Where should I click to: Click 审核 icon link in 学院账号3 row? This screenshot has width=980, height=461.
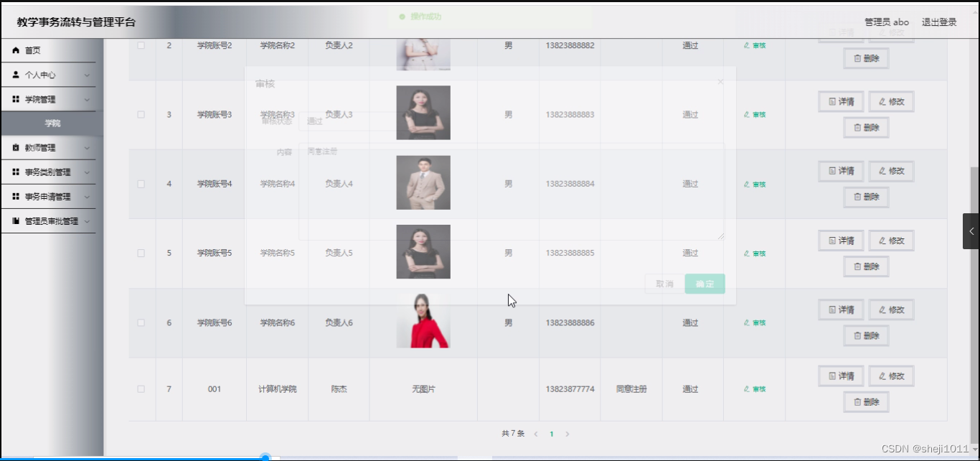(x=755, y=115)
